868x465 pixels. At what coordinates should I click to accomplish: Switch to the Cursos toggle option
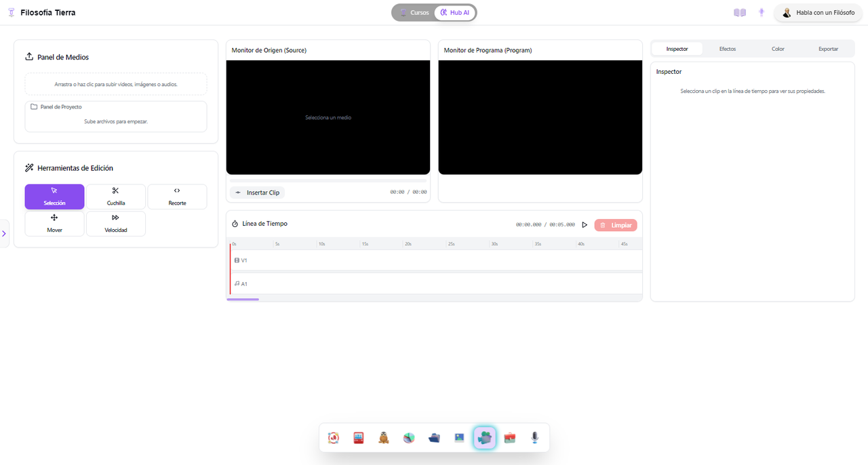(414, 12)
